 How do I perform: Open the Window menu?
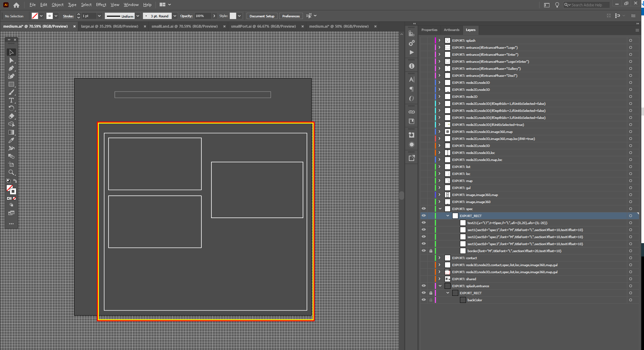[131, 5]
